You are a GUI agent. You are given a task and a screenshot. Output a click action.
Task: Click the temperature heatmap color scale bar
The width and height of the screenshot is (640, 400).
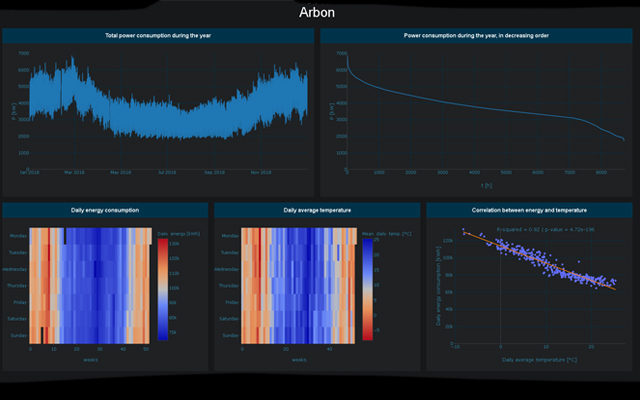(367, 285)
